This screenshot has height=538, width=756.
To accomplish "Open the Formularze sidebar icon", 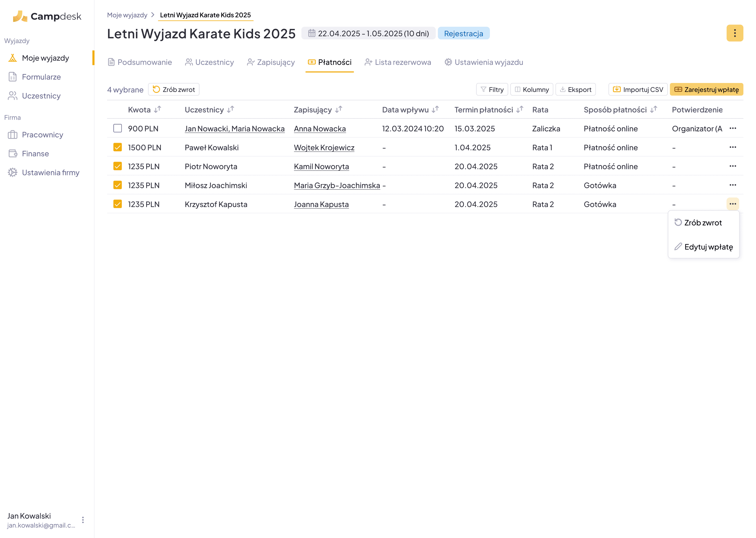I will tap(13, 77).
